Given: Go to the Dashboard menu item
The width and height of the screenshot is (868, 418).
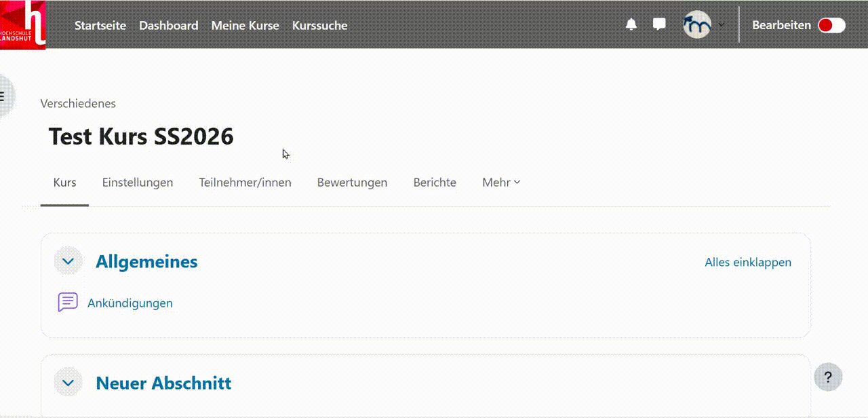Looking at the screenshot, I should [168, 25].
